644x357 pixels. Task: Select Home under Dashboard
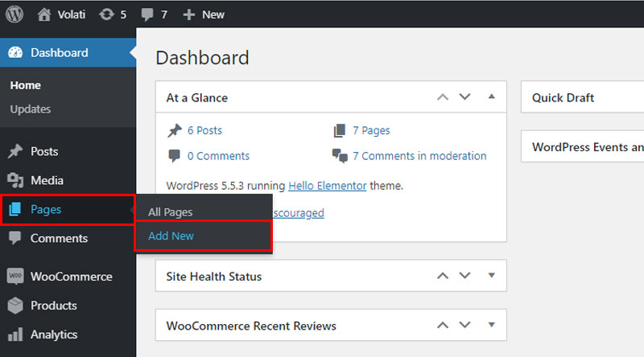26,85
